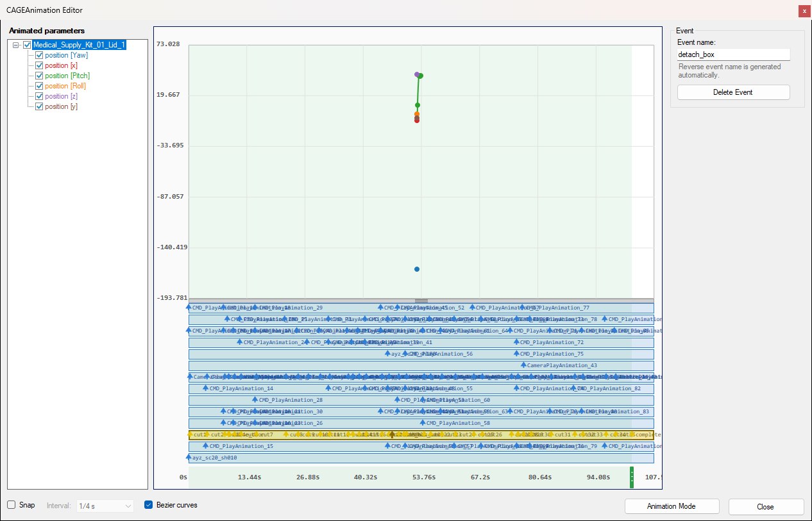Select the ayz_sc20_sh010 marker arrow

(x=189, y=458)
